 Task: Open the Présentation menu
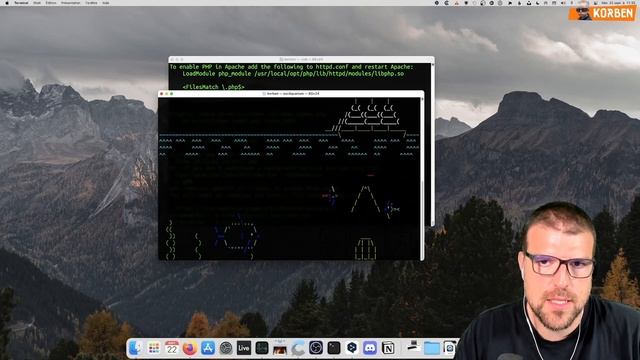[x=71, y=3]
